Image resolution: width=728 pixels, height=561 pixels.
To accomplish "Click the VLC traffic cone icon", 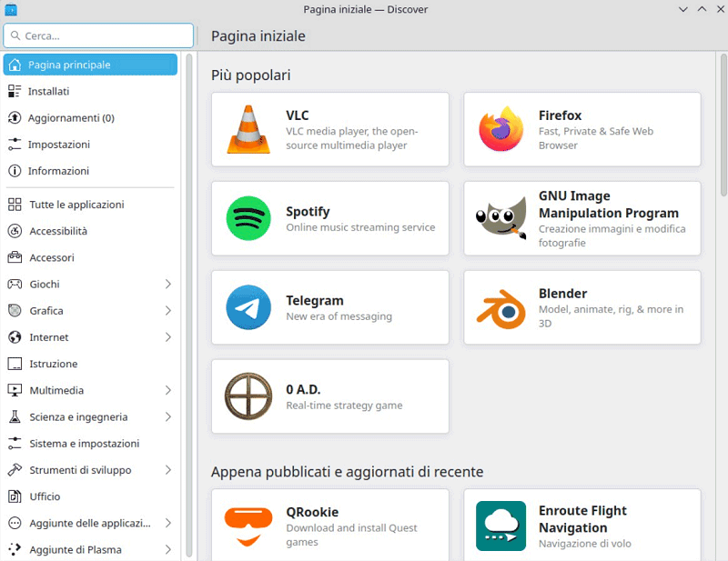I will click(248, 129).
